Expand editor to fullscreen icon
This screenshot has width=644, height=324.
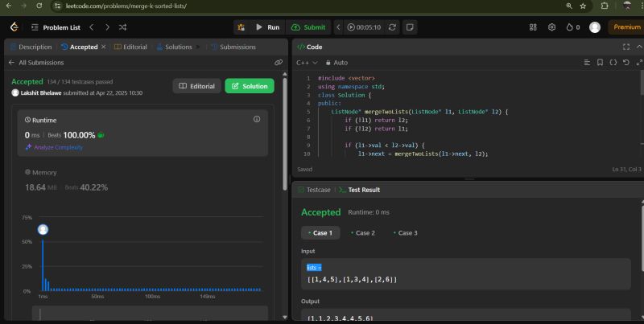pos(639,63)
